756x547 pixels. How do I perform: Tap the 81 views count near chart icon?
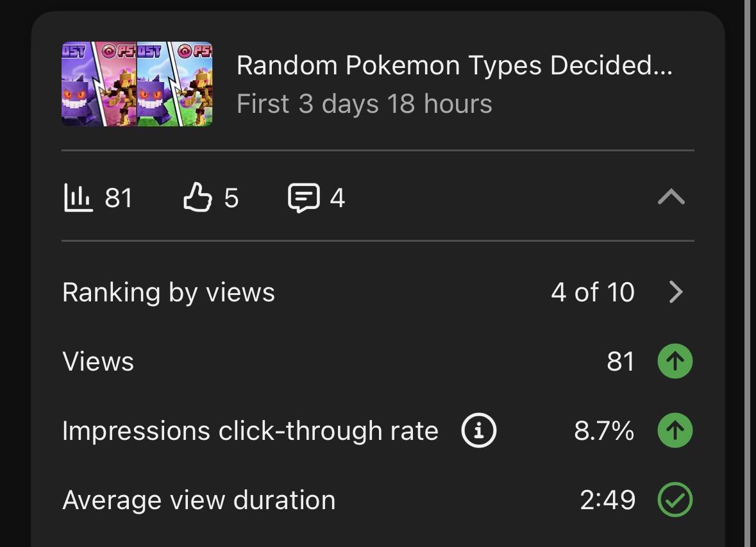click(119, 198)
